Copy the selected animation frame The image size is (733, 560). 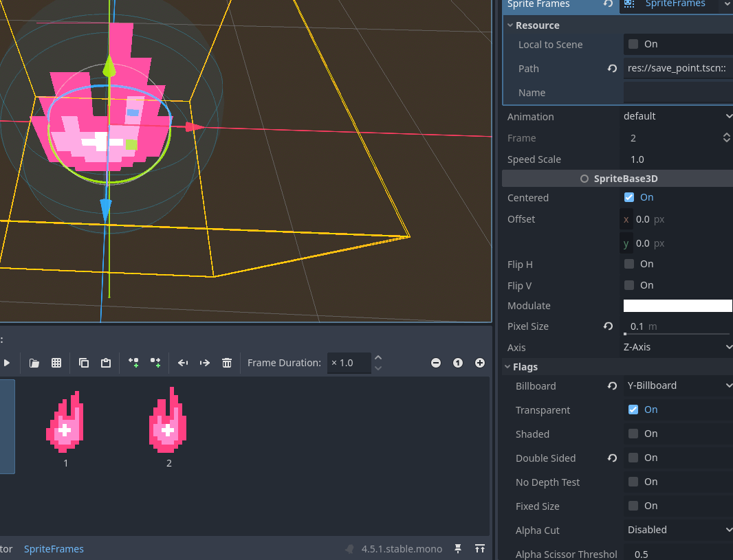pyautogui.click(x=83, y=363)
